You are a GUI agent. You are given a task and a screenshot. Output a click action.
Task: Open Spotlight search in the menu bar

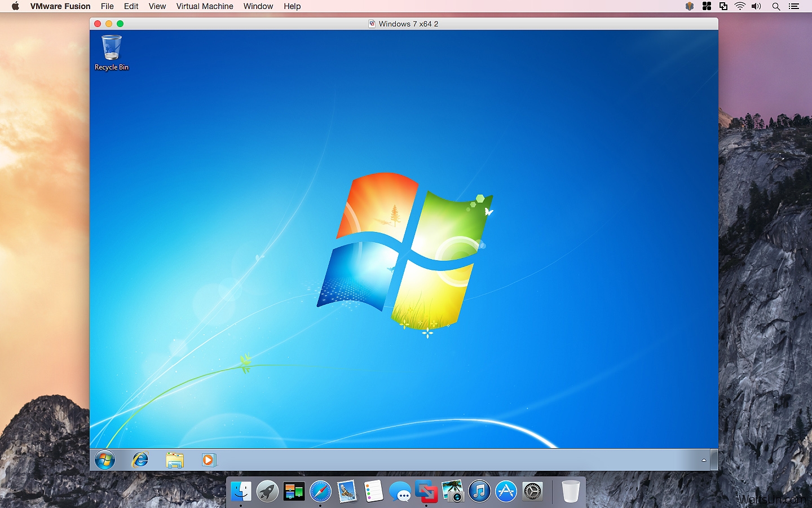(776, 6)
